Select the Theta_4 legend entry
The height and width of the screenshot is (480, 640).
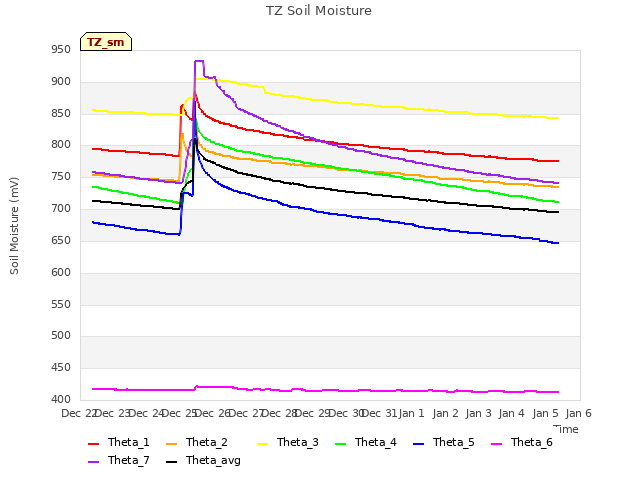(366, 442)
